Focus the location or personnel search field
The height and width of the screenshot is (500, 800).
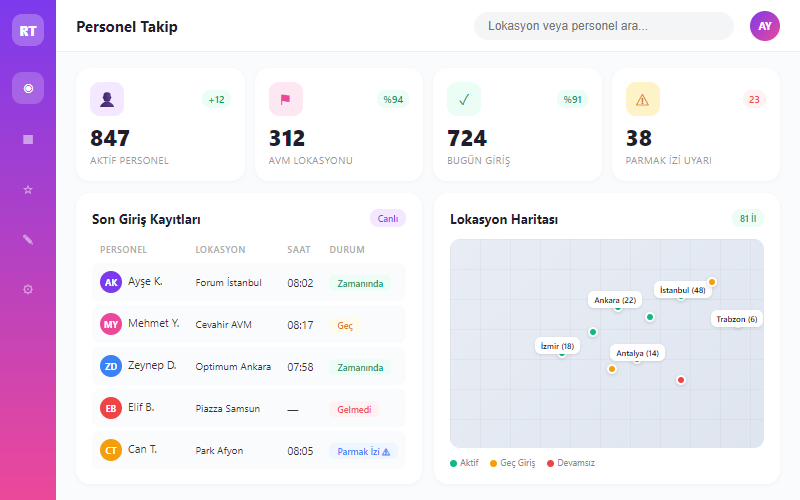click(603, 26)
